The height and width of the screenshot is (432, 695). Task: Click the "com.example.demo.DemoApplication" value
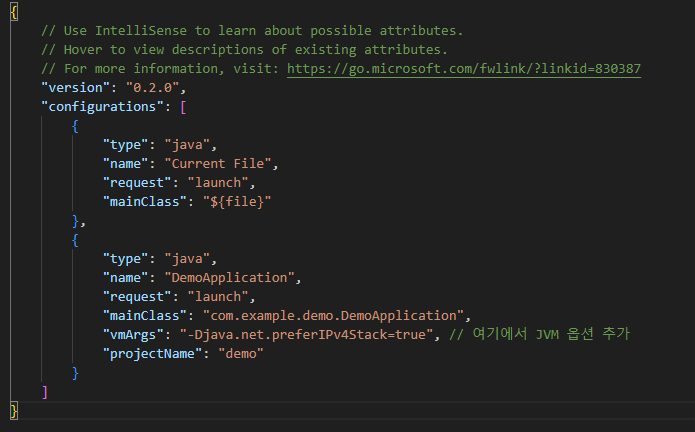click(333, 316)
